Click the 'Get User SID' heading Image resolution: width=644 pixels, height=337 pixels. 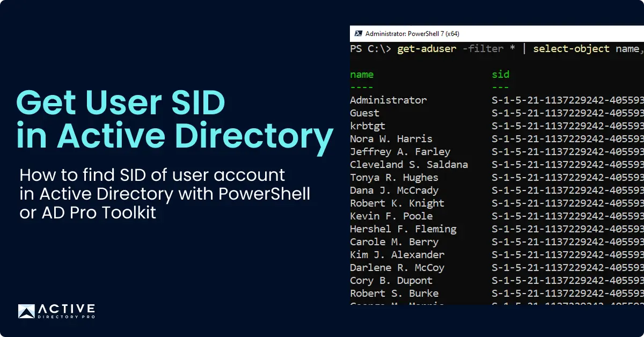click(121, 102)
